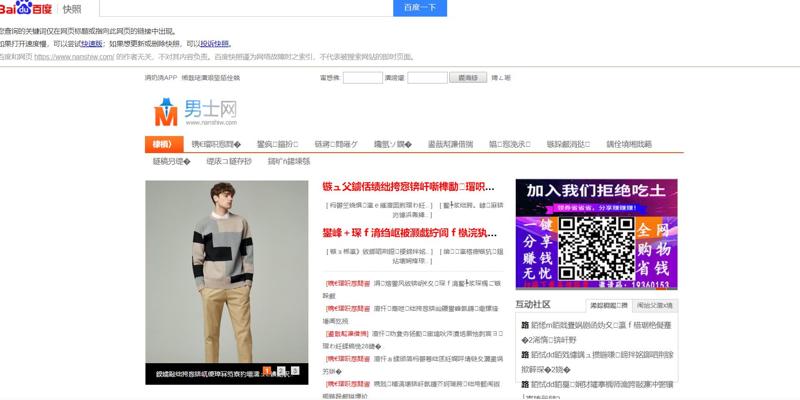Open the https://www.nanshiw.com/ link
The height and width of the screenshot is (400, 800).
74,57
